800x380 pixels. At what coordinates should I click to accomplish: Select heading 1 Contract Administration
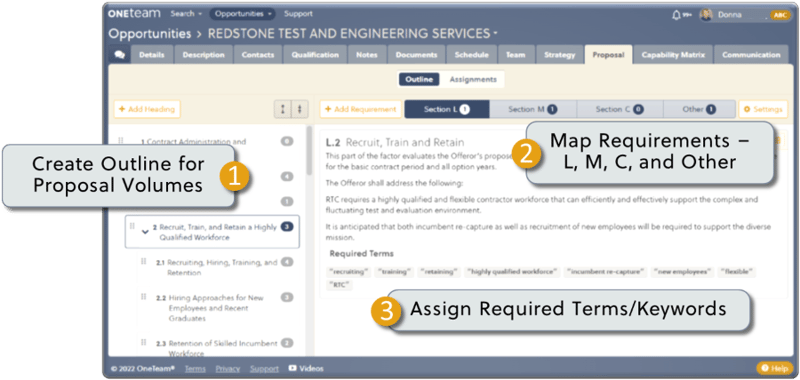coord(194,142)
